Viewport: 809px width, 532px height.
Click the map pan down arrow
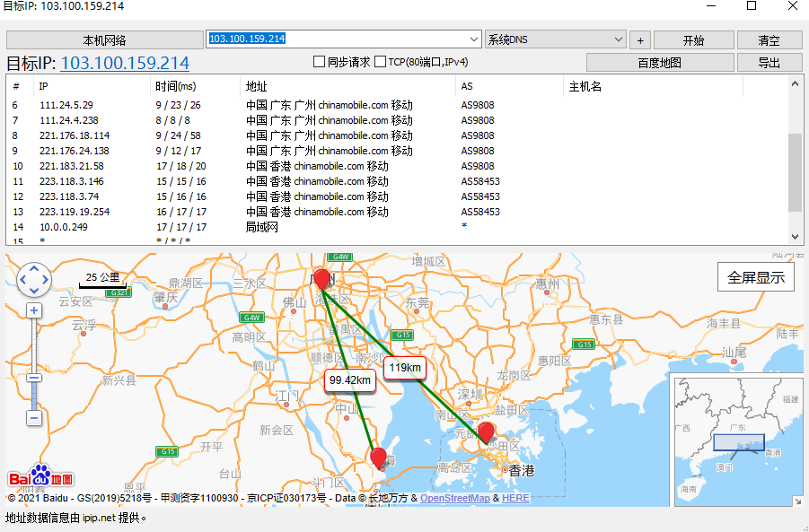[34, 292]
